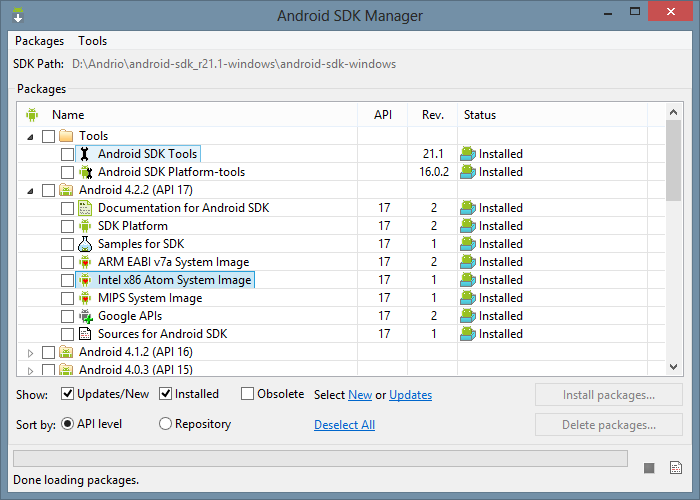Click the Updates link to select updates
The height and width of the screenshot is (500, 700).
click(410, 395)
